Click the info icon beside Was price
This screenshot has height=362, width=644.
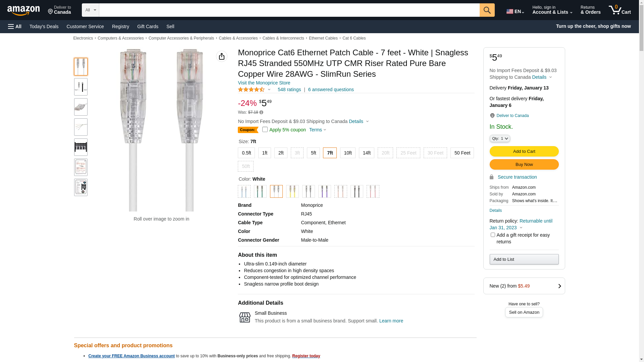tap(261, 113)
